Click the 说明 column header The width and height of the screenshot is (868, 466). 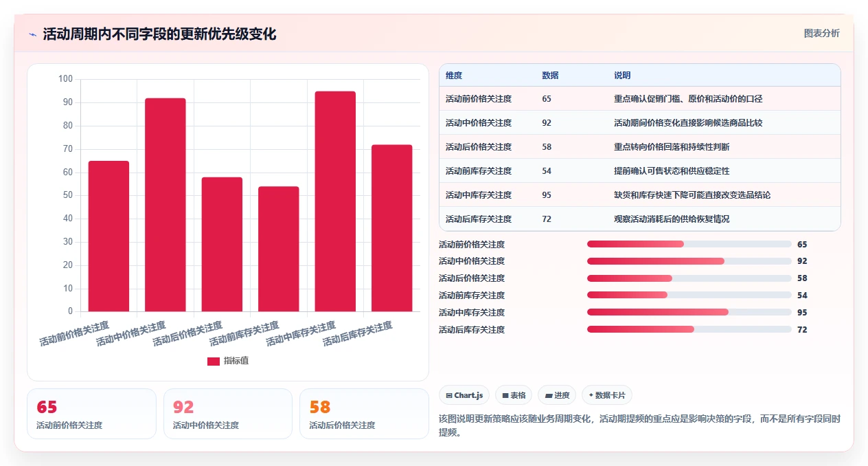click(622, 76)
